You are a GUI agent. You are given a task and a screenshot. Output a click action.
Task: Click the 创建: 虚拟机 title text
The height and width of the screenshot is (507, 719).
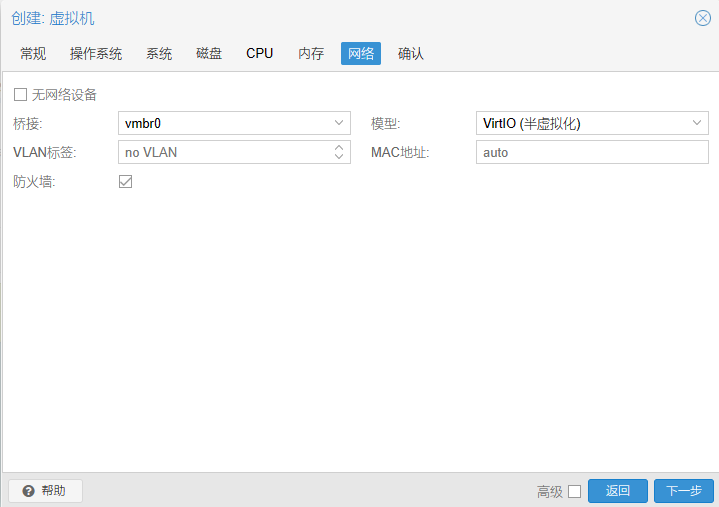tap(53, 18)
